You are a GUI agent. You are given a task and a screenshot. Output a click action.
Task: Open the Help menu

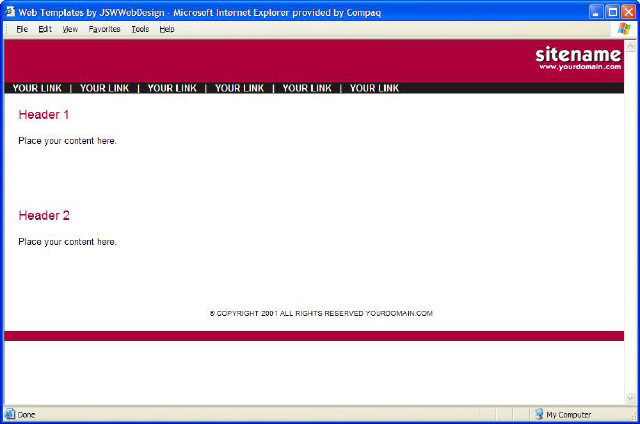[167, 29]
